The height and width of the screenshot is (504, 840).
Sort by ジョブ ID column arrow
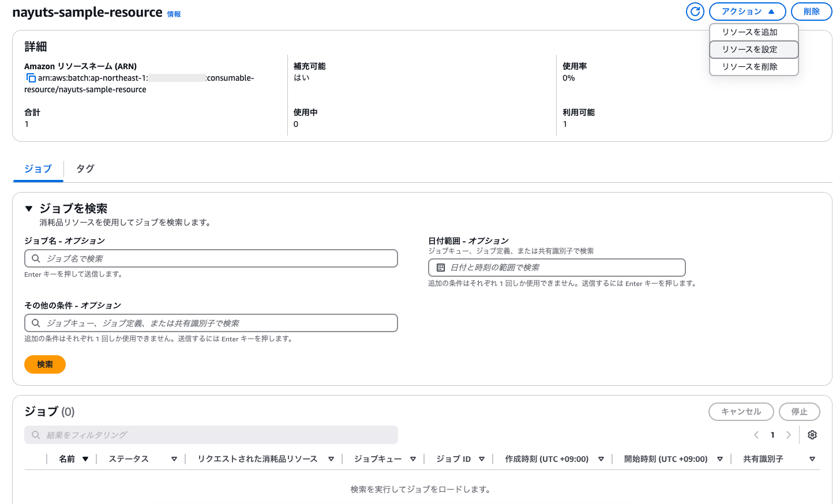pyautogui.click(x=482, y=459)
